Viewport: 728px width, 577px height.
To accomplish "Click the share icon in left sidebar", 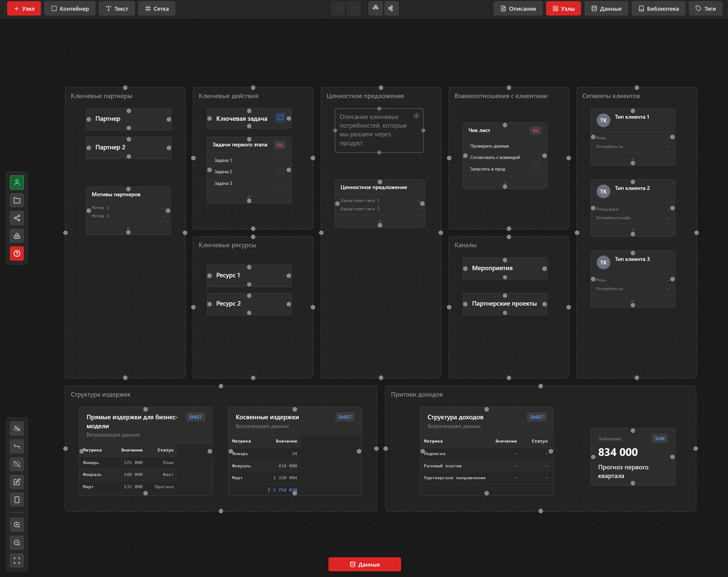I will point(17,218).
